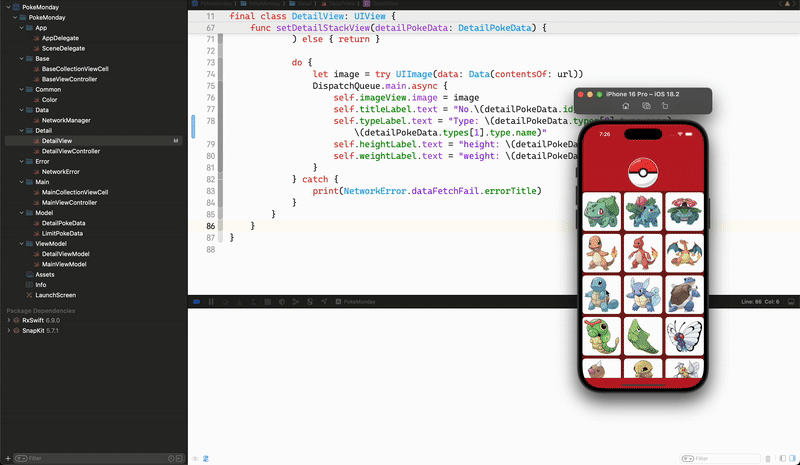The height and width of the screenshot is (465, 800).
Task: Rotate the Simulator device with rotate icon
Action: coord(665,106)
